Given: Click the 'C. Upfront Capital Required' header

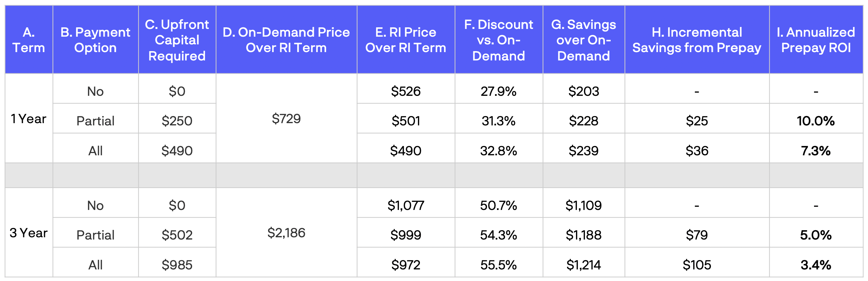Looking at the screenshot, I should click(x=177, y=40).
